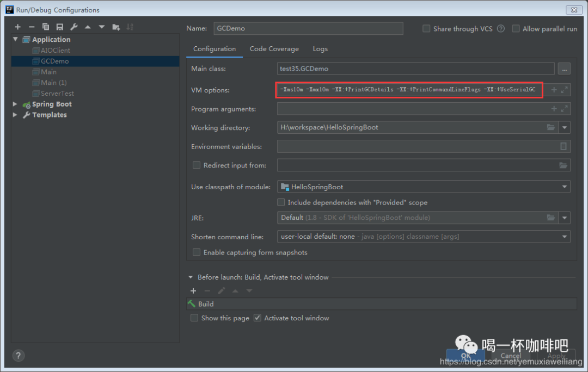Close the Run/Debug Configurations dialog
Viewport: 588px width, 372px height.
tap(574, 10)
